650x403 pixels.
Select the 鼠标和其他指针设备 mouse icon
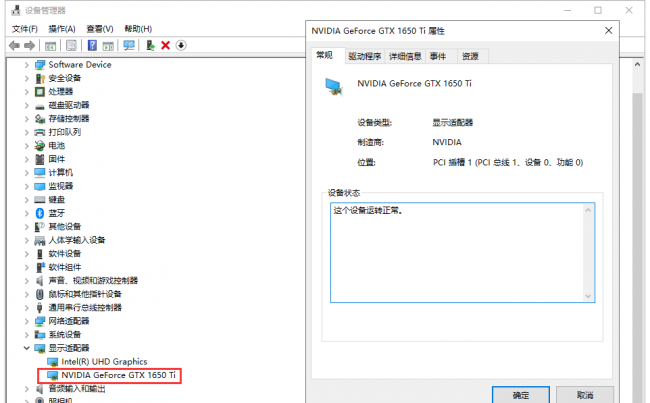pos(40,294)
